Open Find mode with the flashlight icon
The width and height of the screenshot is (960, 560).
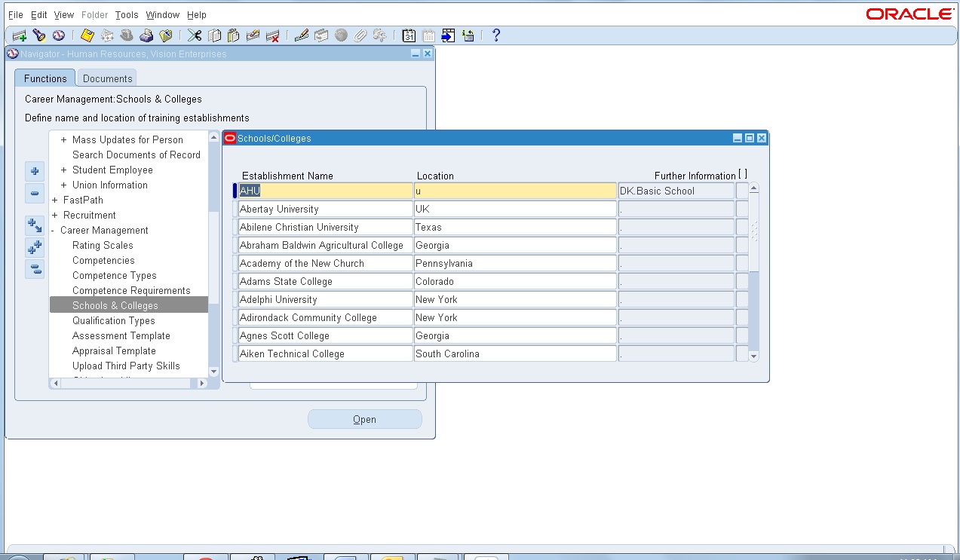coord(39,35)
